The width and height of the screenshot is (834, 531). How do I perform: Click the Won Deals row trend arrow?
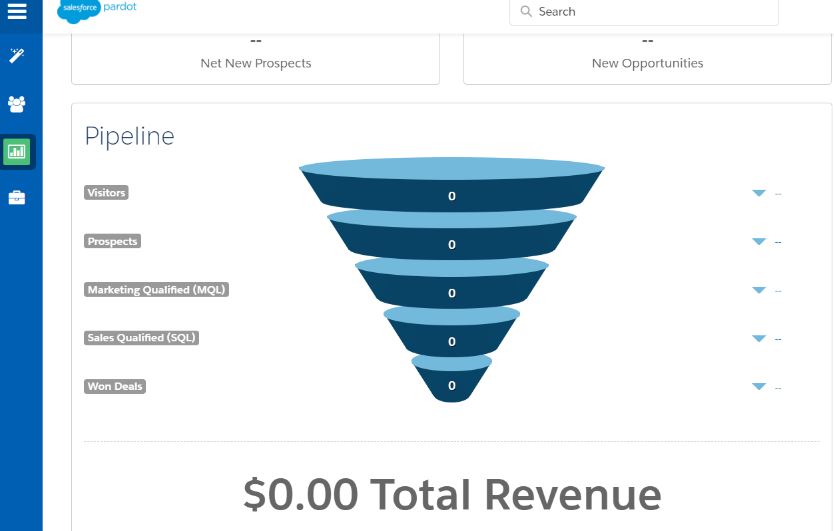point(759,387)
